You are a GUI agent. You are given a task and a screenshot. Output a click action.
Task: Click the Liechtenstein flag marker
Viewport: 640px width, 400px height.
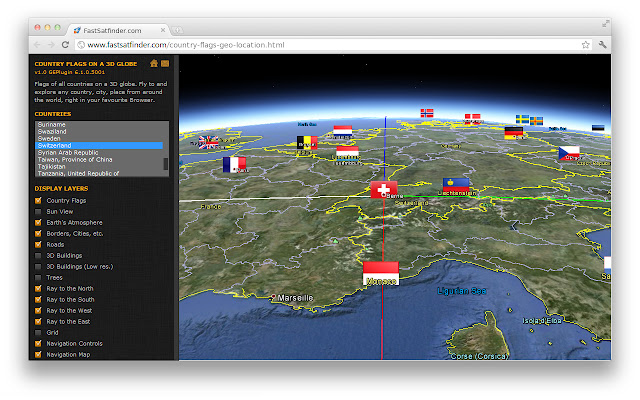point(456,185)
